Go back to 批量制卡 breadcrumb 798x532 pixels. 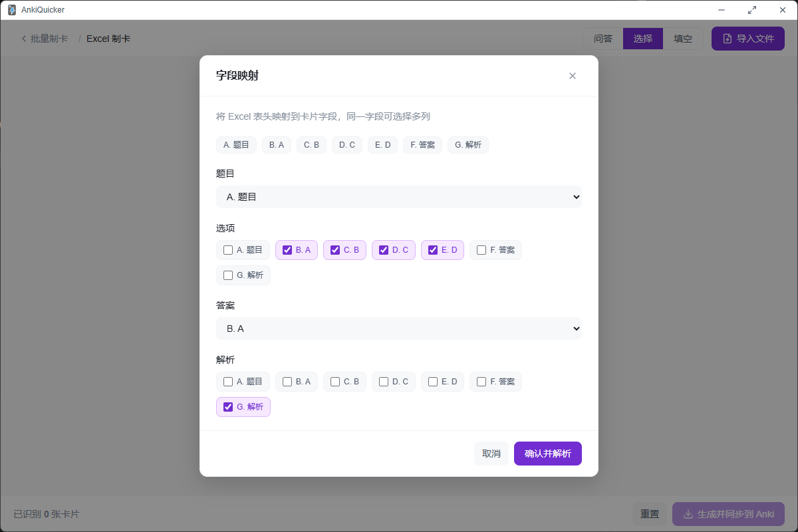45,39
